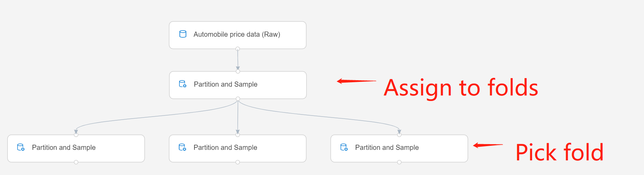The height and width of the screenshot is (175, 644).
Task: Click the red "Assign to folds" annotation text
Action: point(460,88)
